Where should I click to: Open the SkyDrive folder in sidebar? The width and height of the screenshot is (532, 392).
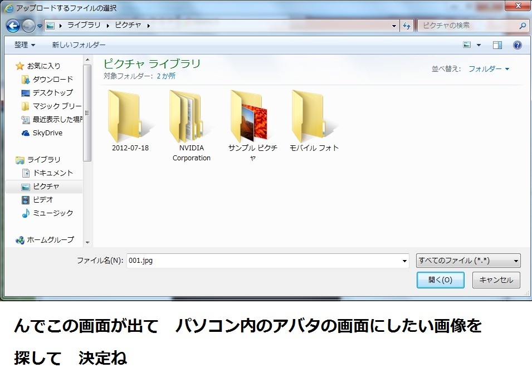(47, 133)
